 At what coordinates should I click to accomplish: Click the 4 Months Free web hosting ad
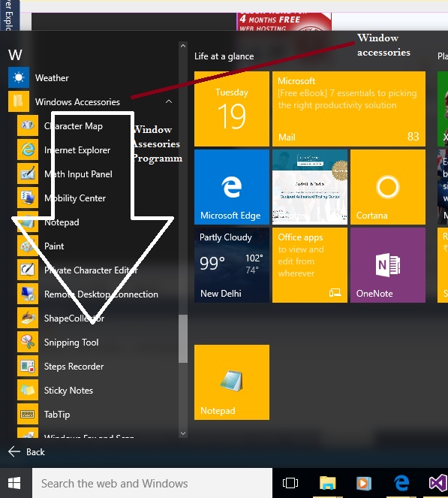(284, 22)
